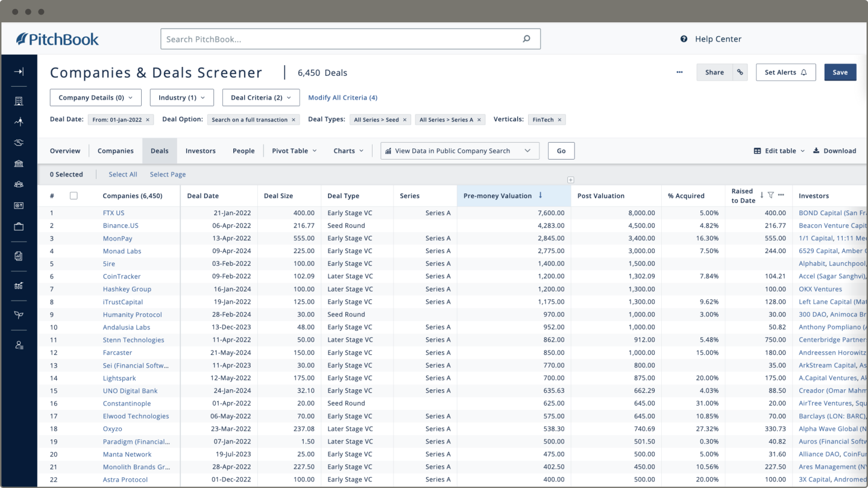Open the people group icon in sidebar
The image size is (868, 488).
[x=19, y=185]
